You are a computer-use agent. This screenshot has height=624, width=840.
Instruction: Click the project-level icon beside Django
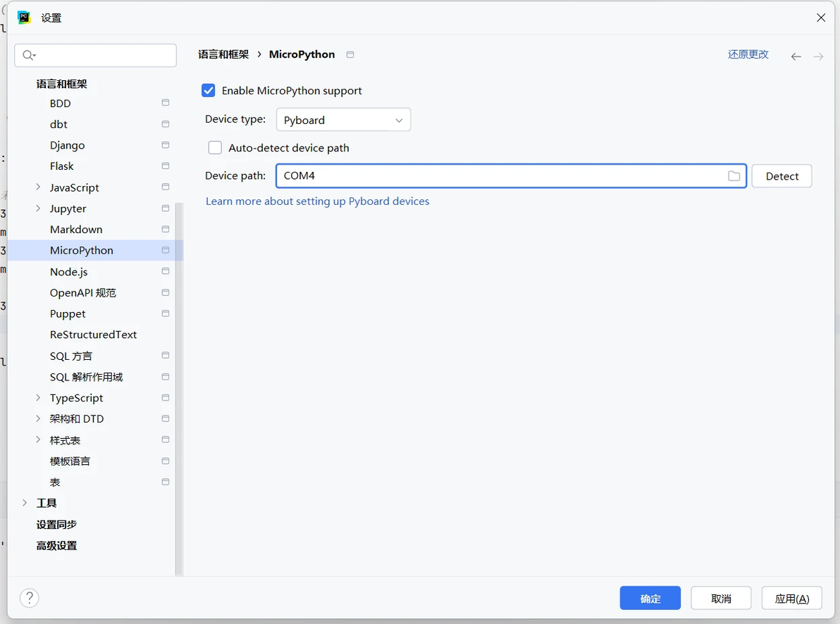[x=166, y=145]
